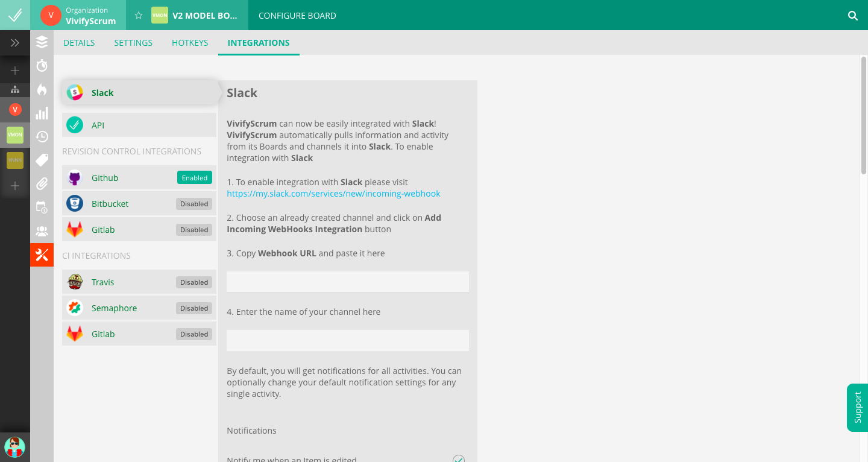
Task: Click the Notifications section label
Action: pyautogui.click(x=251, y=431)
